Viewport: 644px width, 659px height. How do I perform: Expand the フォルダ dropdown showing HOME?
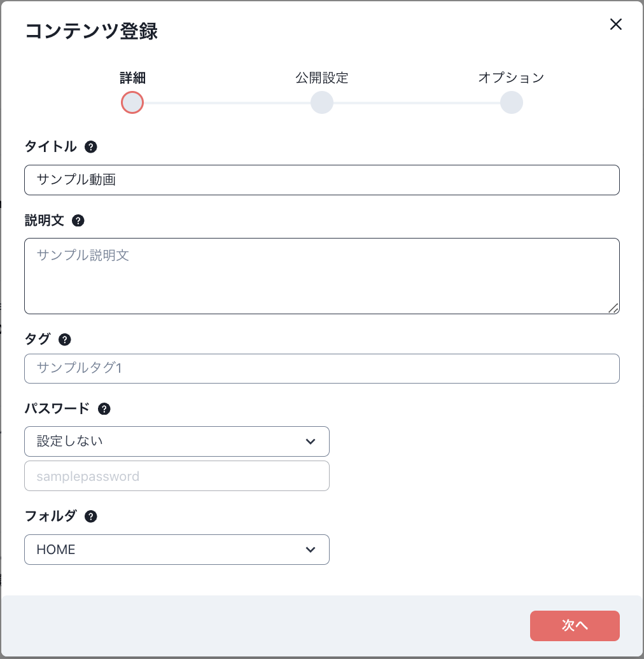pos(177,549)
